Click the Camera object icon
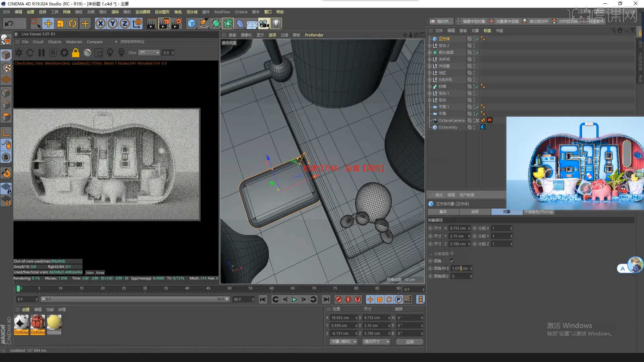This screenshot has width=644, height=362. [x=264, y=23]
